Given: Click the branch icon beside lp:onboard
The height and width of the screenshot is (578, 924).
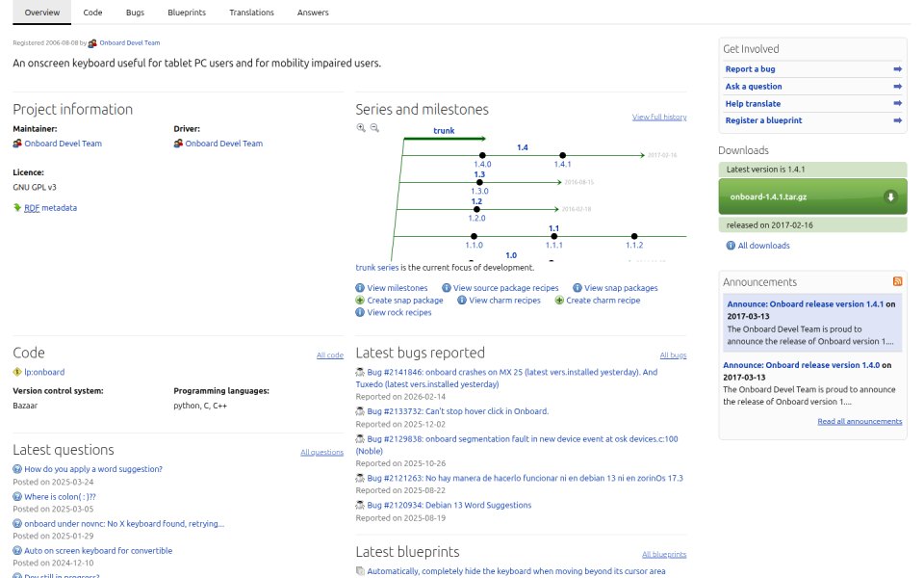Looking at the screenshot, I should (x=17, y=372).
